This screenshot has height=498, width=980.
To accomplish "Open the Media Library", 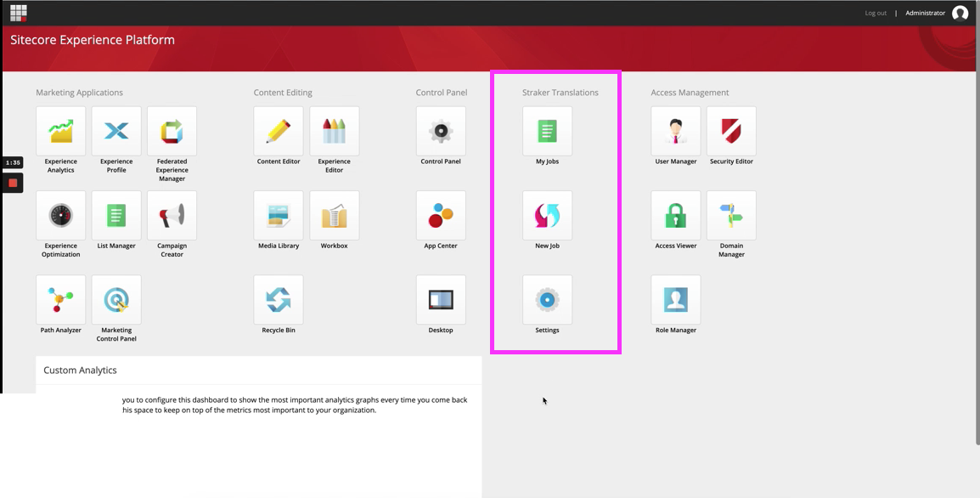I will click(279, 216).
